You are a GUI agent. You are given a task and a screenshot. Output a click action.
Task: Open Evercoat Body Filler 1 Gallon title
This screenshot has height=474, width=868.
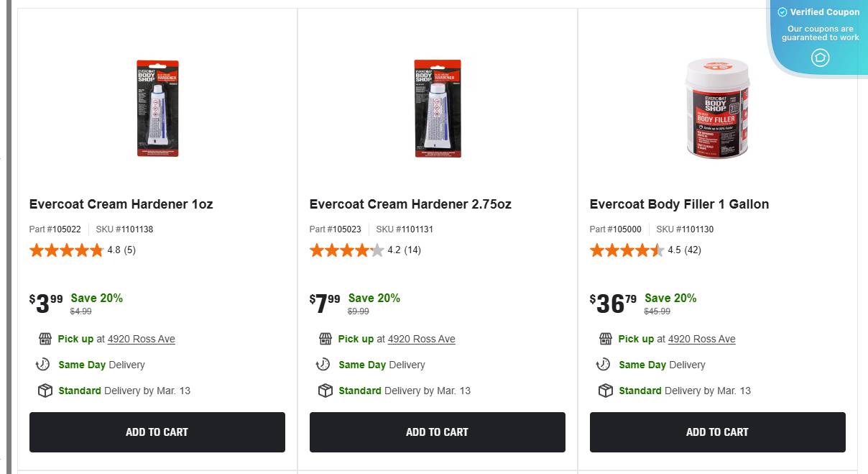(x=679, y=204)
